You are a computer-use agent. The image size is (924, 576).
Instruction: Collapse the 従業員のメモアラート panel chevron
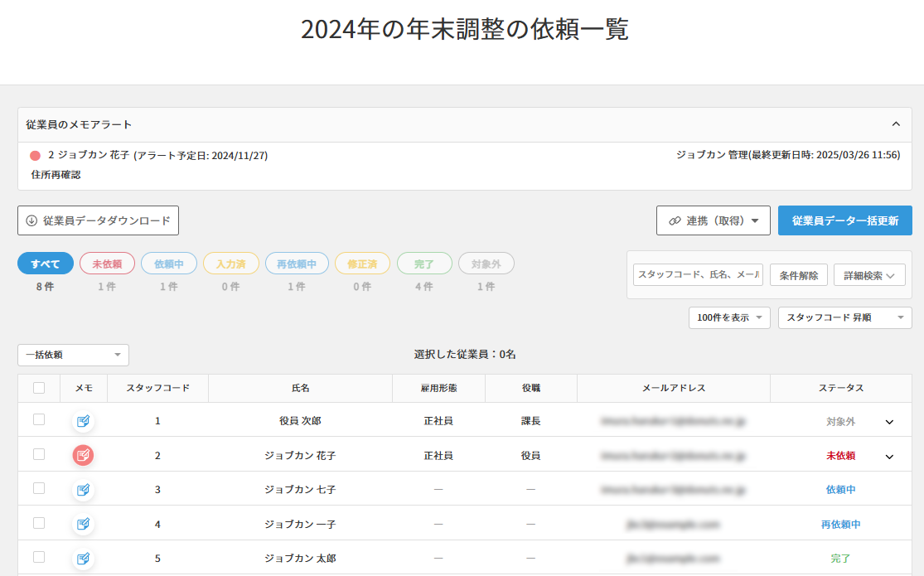(896, 123)
